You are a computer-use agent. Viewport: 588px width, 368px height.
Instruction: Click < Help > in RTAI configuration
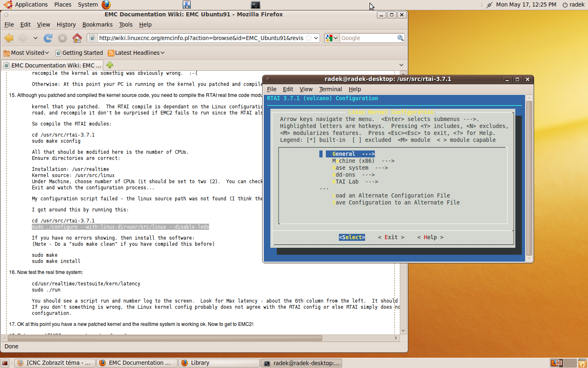[x=430, y=237]
